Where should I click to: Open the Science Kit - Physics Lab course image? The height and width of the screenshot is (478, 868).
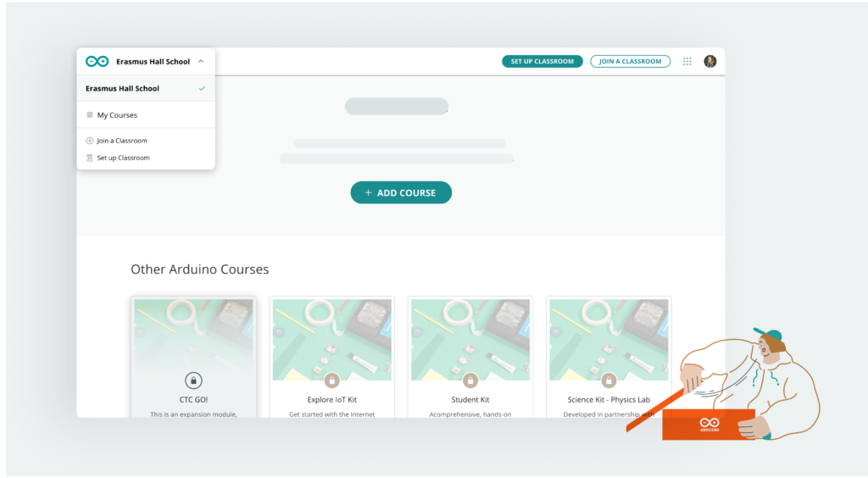pyautogui.click(x=609, y=340)
